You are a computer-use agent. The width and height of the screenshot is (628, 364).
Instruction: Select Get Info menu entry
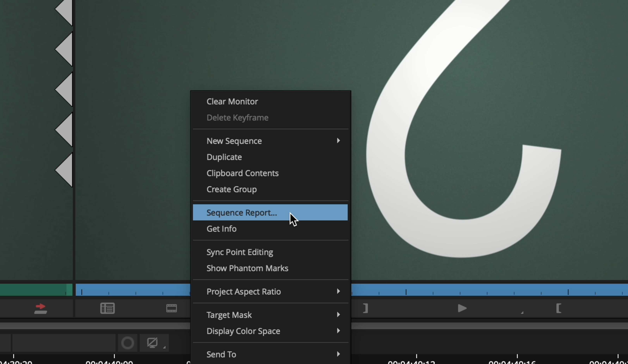tap(221, 229)
